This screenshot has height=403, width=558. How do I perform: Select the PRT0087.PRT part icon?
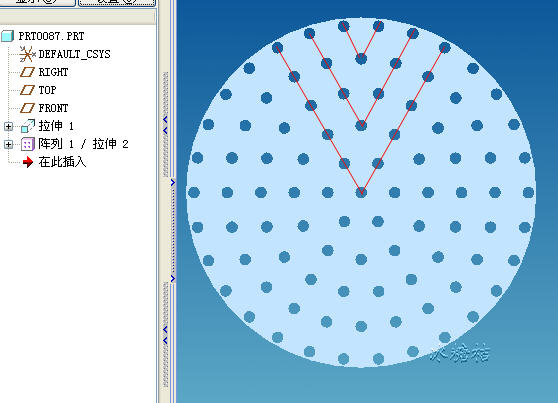[x=7, y=36]
